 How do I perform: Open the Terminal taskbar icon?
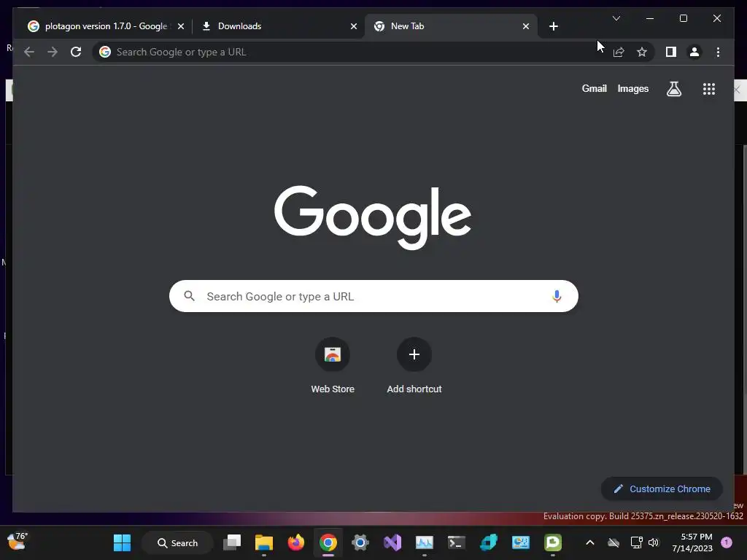[x=457, y=542]
